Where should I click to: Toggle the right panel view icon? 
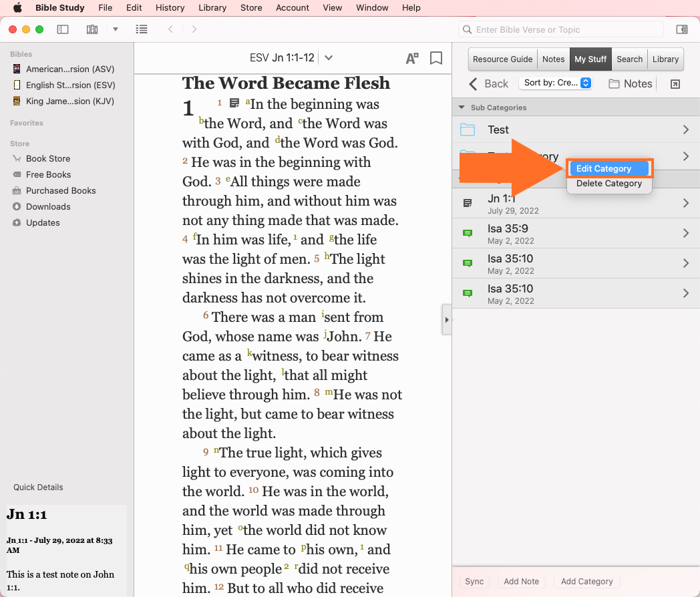point(682,29)
